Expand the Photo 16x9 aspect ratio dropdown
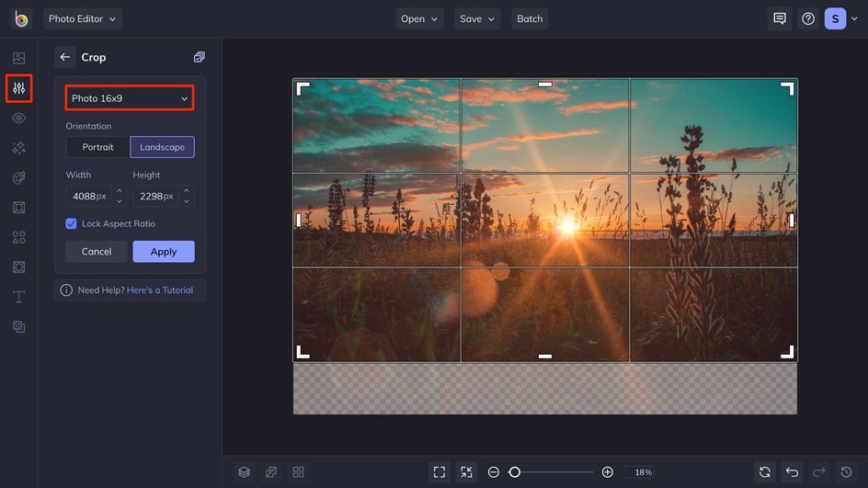Screen dimensions: 868x488 click(x=130, y=98)
